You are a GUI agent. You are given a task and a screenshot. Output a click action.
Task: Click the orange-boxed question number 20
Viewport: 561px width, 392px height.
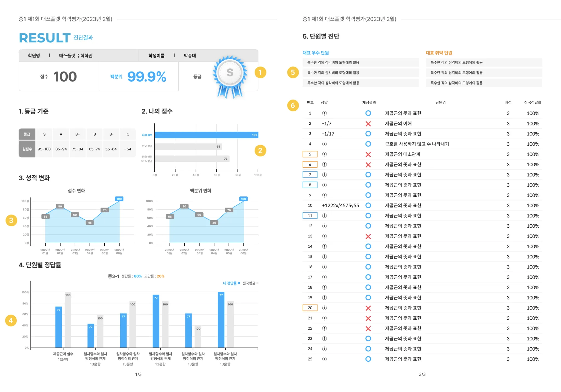pyautogui.click(x=310, y=308)
